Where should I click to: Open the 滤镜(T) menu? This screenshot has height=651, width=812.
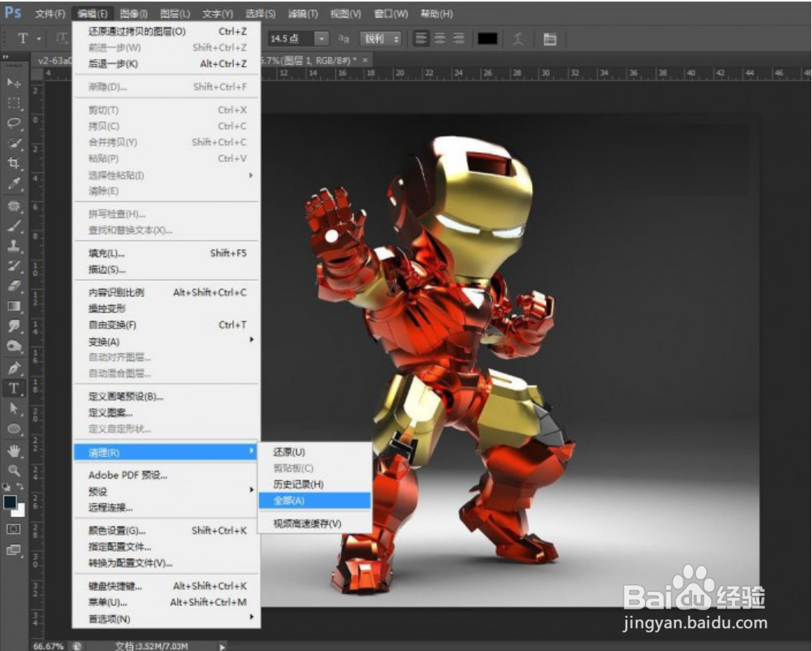tap(302, 14)
